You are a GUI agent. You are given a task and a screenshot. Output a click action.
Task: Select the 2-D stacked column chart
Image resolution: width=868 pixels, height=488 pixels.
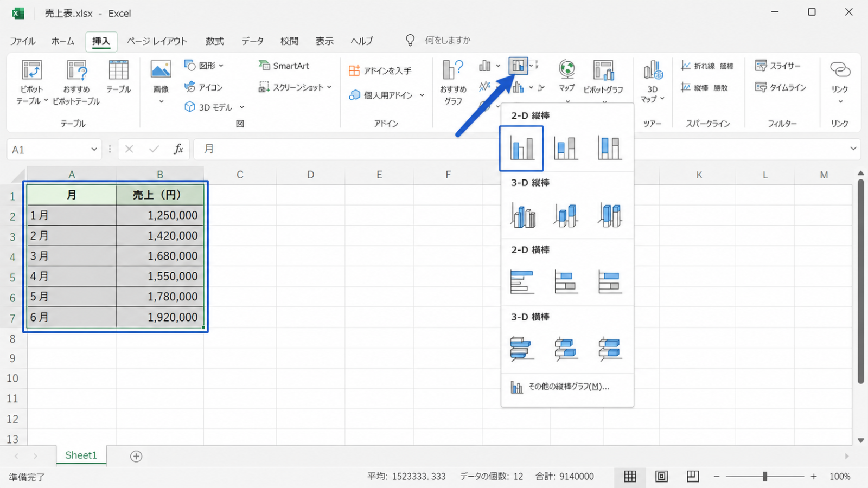566,147
